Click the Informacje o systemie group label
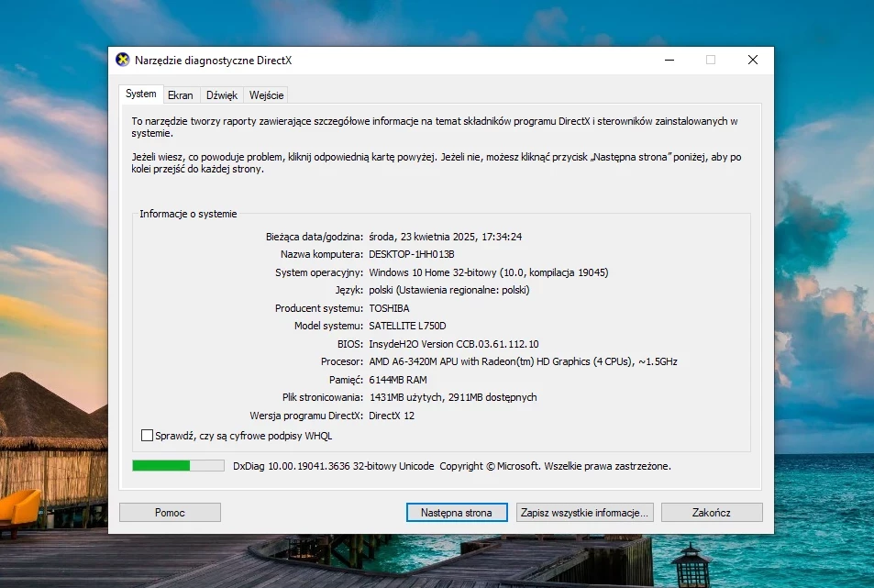The width and height of the screenshot is (874, 588). tap(188, 214)
